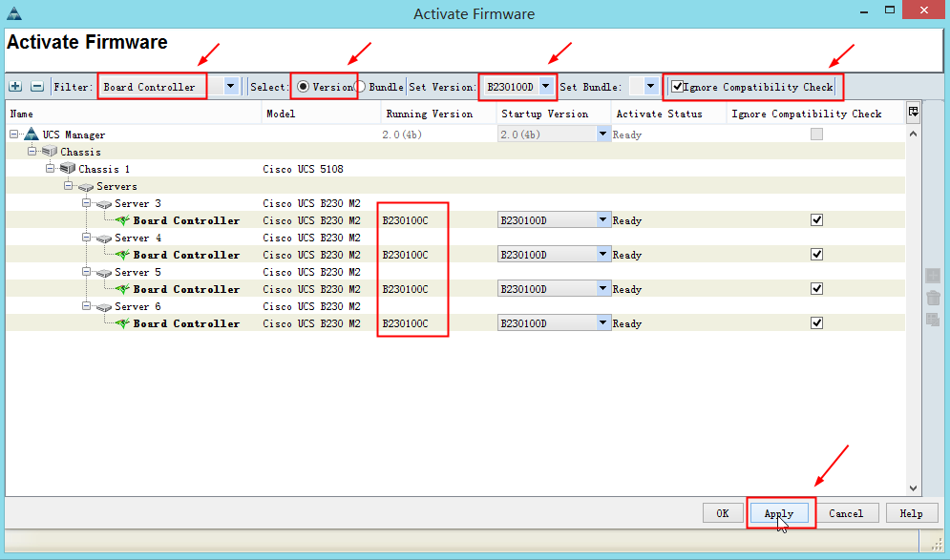Click the Chassis folder icon
Screen dimensions: 950x560
50,152
